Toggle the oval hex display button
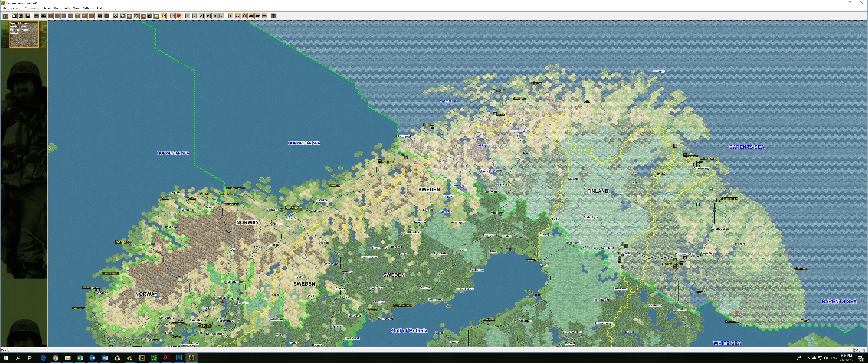The height and width of the screenshot is (363, 868). (129, 16)
